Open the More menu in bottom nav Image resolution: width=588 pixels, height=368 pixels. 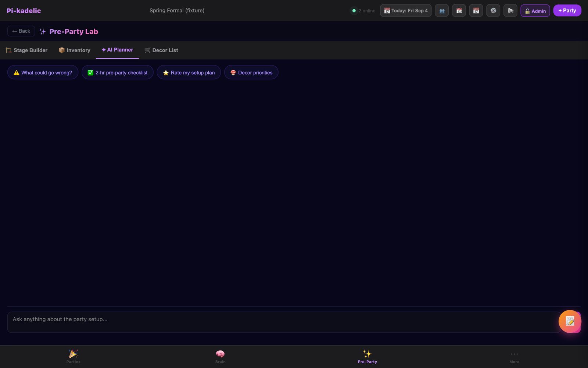[514, 357]
